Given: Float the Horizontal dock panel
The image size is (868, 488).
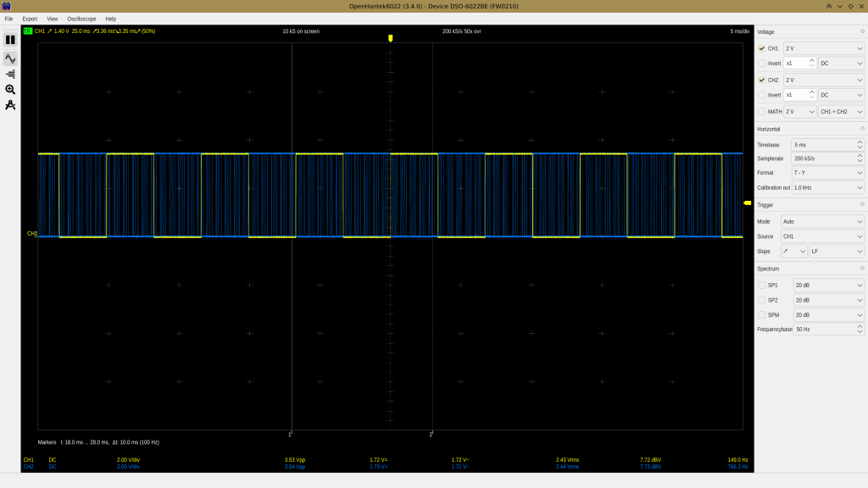Looking at the screenshot, I should 862,129.
